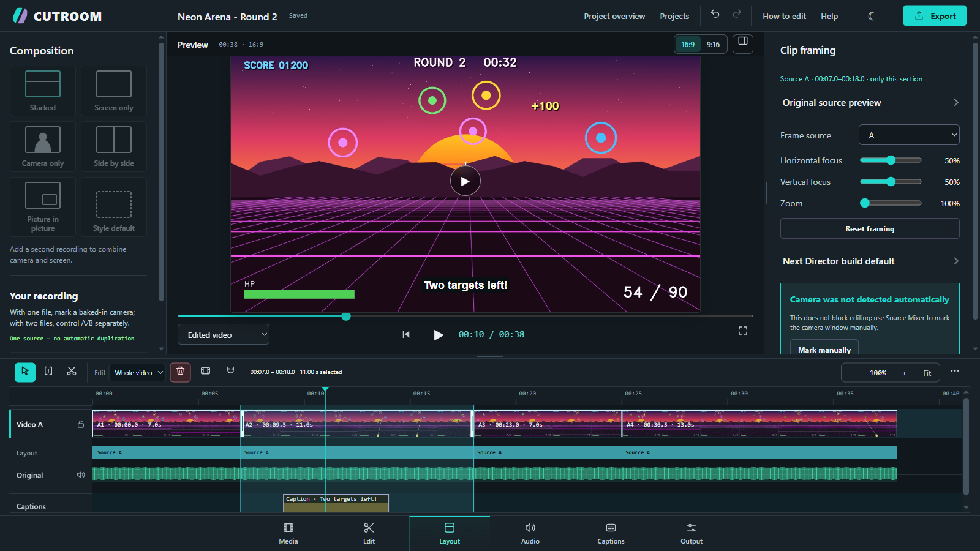
Task: Click the filmstrip icon in timeline toolbar
Action: click(x=206, y=371)
